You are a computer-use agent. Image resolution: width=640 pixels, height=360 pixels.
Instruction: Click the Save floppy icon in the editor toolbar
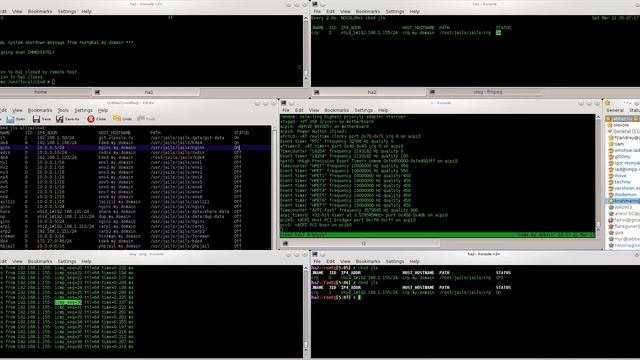[x=36, y=119]
